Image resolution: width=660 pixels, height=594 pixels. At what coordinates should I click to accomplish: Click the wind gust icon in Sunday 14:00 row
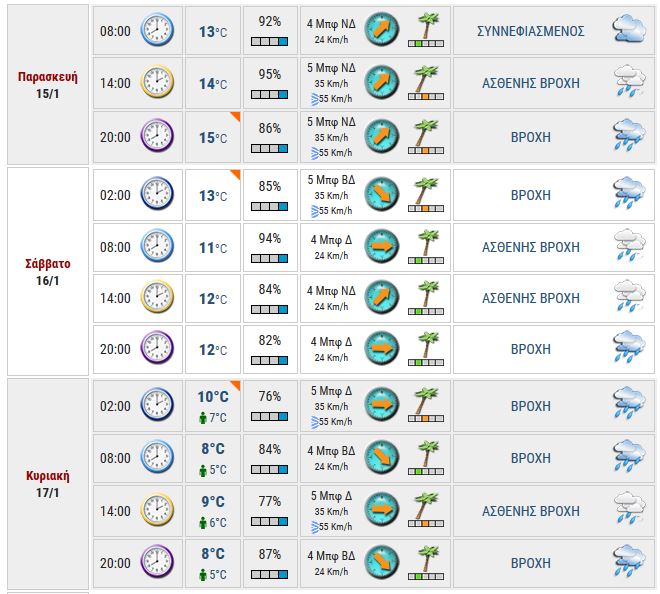pyautogui.click(x=314, y=527)
